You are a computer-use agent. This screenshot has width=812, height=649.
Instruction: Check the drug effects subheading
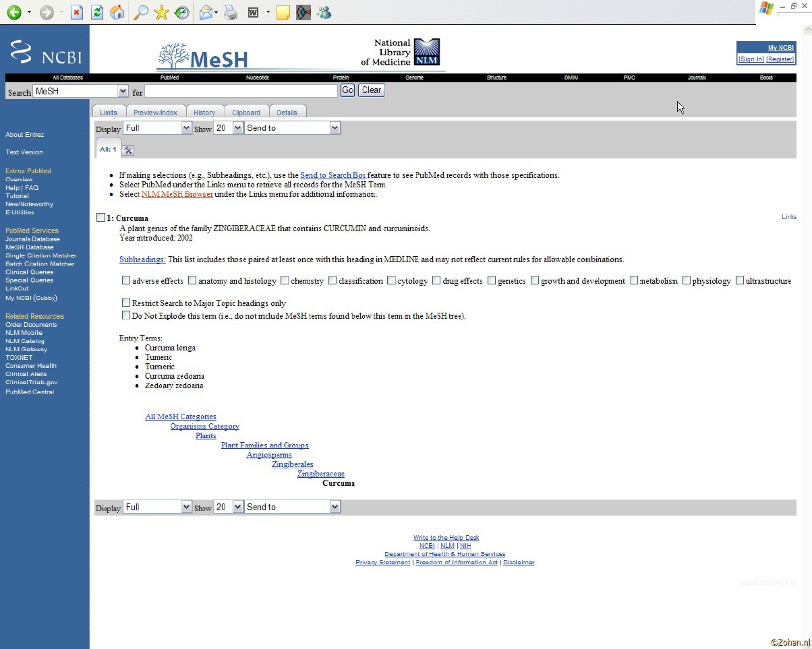[x=436, y=280]
